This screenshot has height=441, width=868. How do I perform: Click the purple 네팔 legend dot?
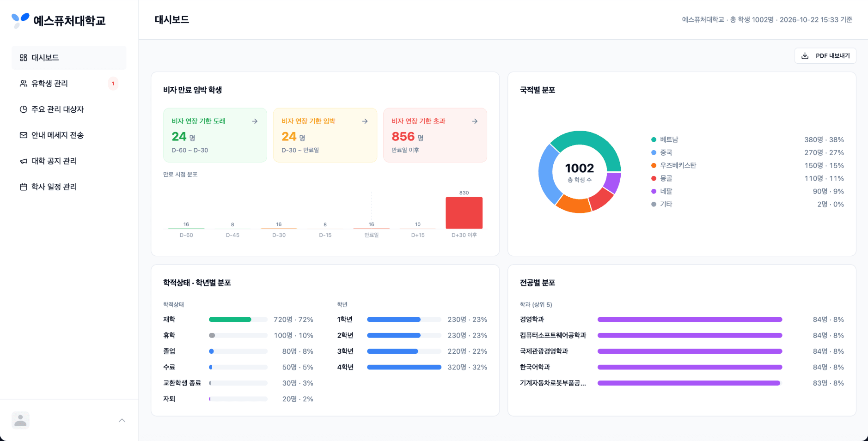(654, 191)
